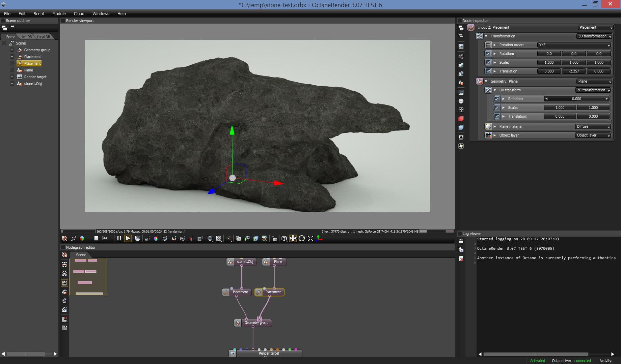Image resolution: width=621 pixels, height=364 pixels.
Task: Restart the render with the rewind icon
Action: click(x=105, y=239)
